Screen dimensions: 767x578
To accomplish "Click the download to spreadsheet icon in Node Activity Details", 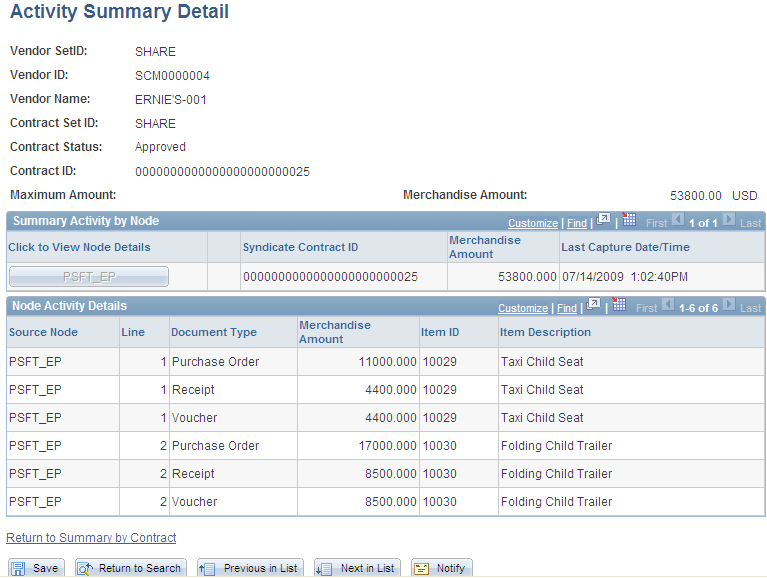I will pos(619,304).
